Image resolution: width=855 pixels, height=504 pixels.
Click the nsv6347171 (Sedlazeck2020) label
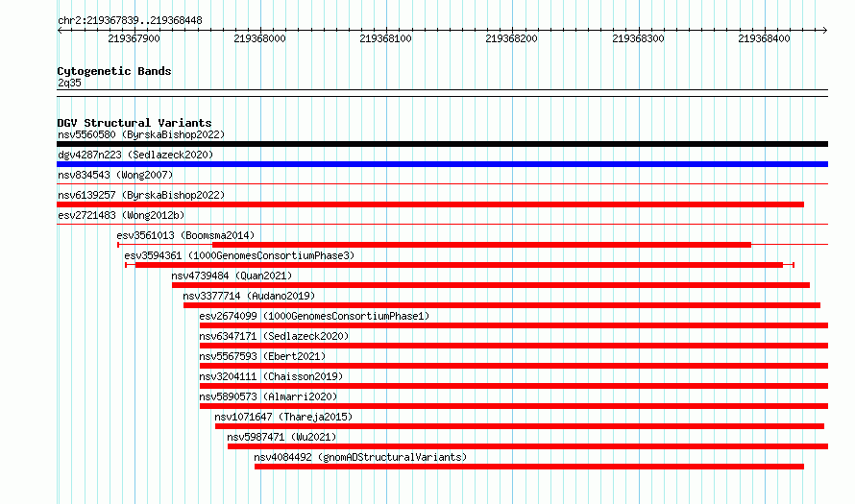[274, 336]
